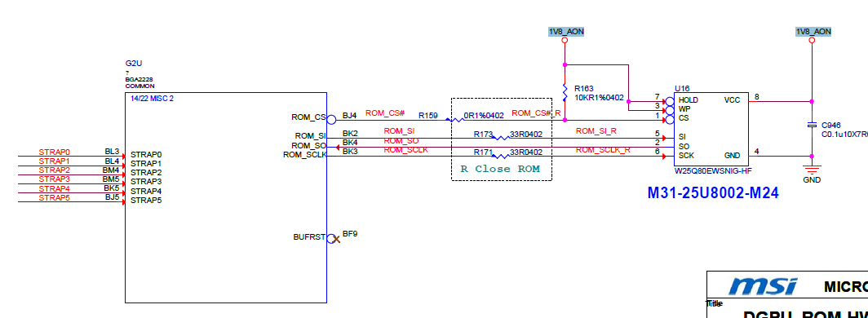Screen dimensions: 868x318
Task: Click the 'R Close ROM' note text
Action: (x=500, y=169)
